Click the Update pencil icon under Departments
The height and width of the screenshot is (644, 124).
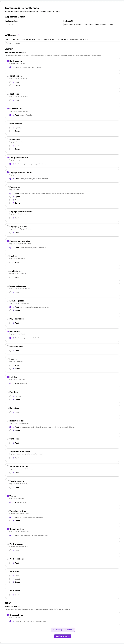13,128
